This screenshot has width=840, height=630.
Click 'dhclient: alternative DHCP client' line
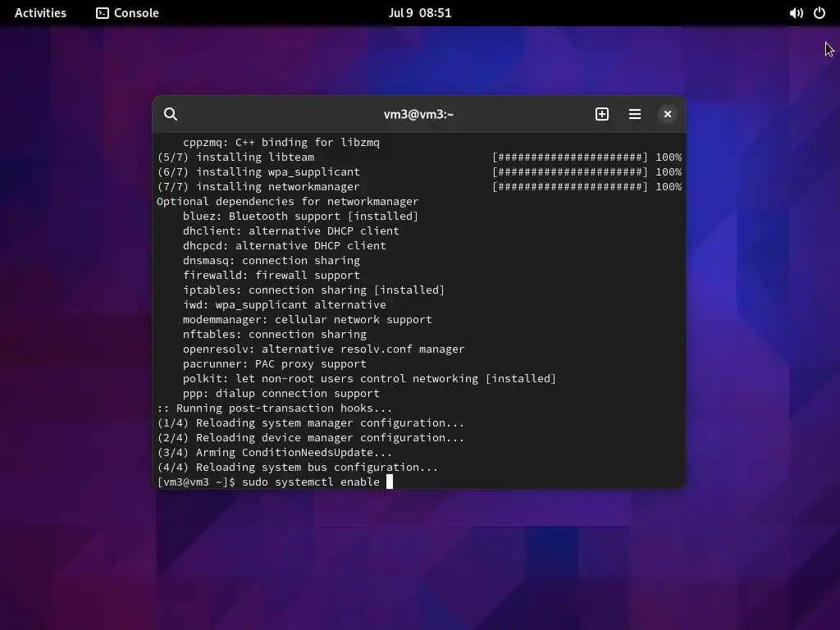(x=291, y=231)
